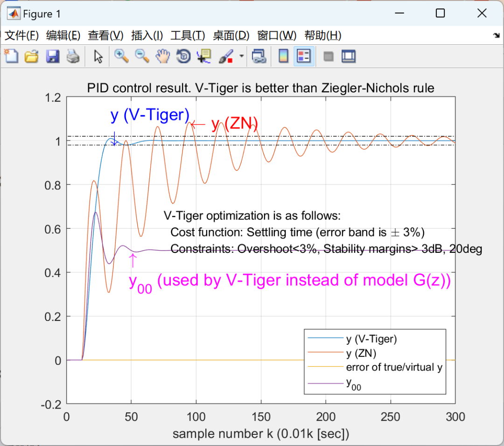Open the 插入(I) menu

(147, 35)
